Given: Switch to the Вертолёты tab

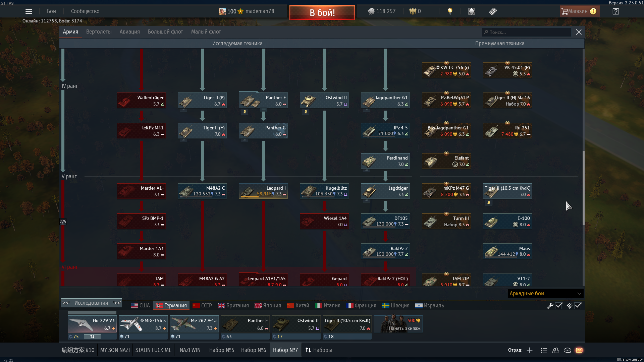Looking at the screenshot, I should (x=99, y=32).
